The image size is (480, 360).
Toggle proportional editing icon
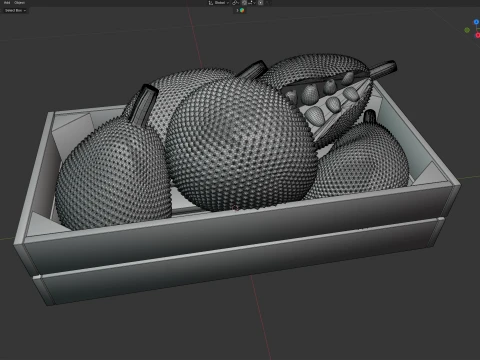click(260, 3)
